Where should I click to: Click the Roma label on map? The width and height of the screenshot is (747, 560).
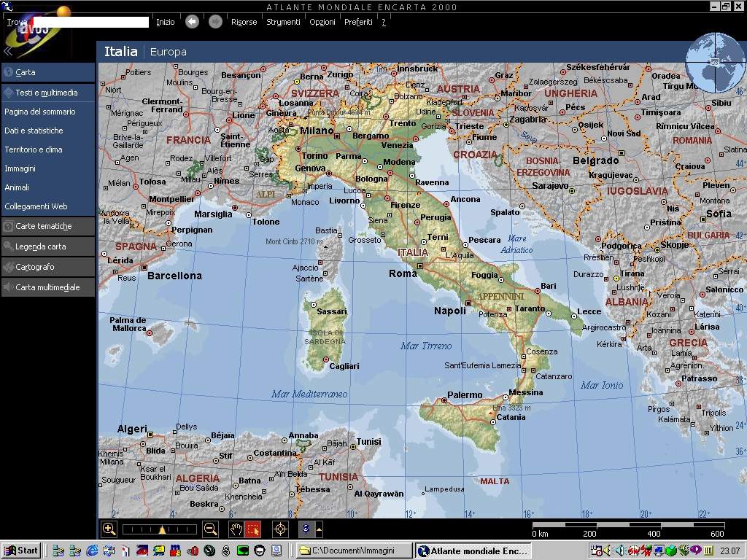403,273
